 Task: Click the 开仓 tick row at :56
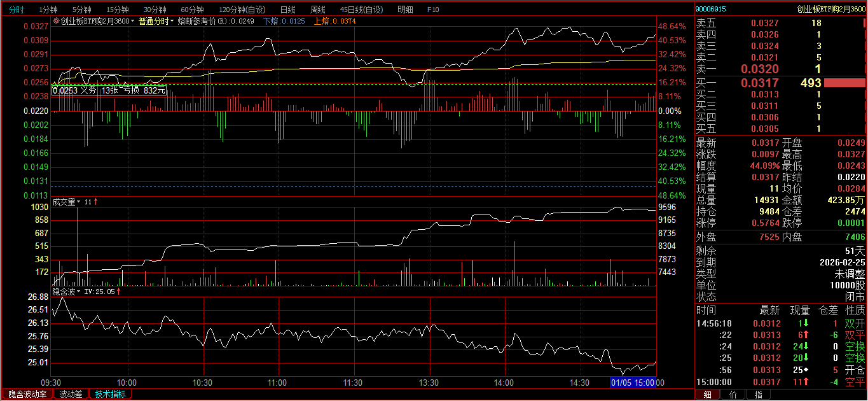click(x=780, y=370)
